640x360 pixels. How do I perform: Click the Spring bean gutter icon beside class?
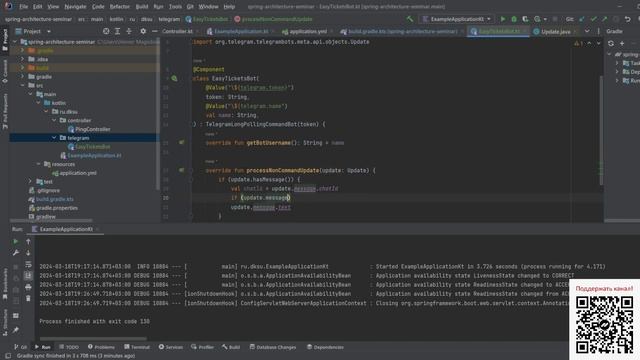[174, 78]
